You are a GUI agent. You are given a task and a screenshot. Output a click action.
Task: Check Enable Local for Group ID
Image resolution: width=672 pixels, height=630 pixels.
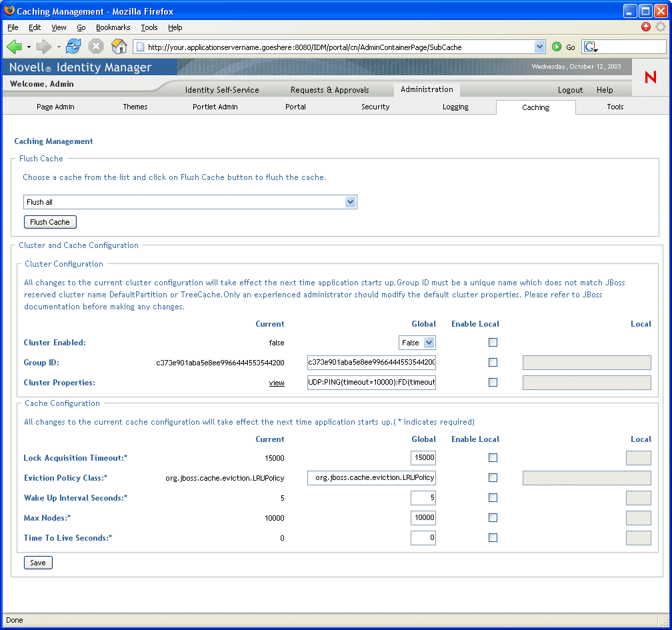493,362
